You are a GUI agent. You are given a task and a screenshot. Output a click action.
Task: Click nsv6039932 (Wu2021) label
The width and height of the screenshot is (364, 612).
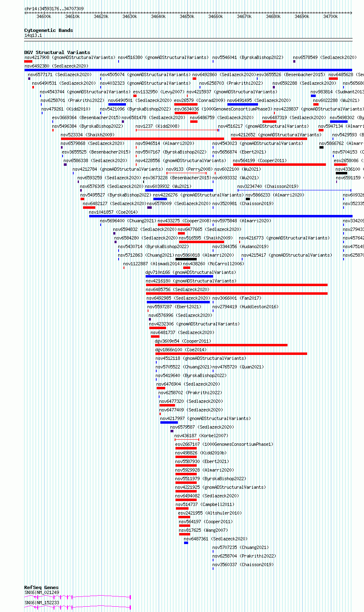168,186
